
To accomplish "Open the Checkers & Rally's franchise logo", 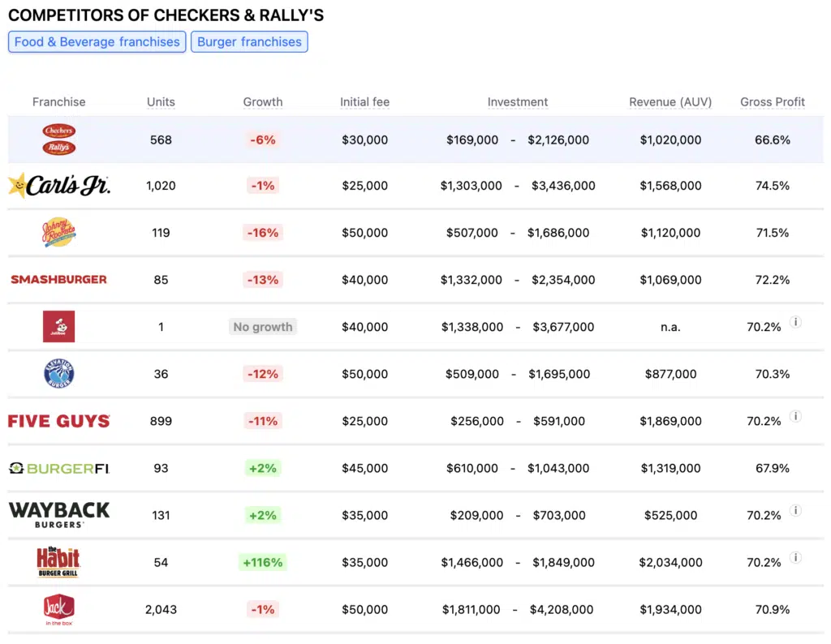I will (58, 140).
